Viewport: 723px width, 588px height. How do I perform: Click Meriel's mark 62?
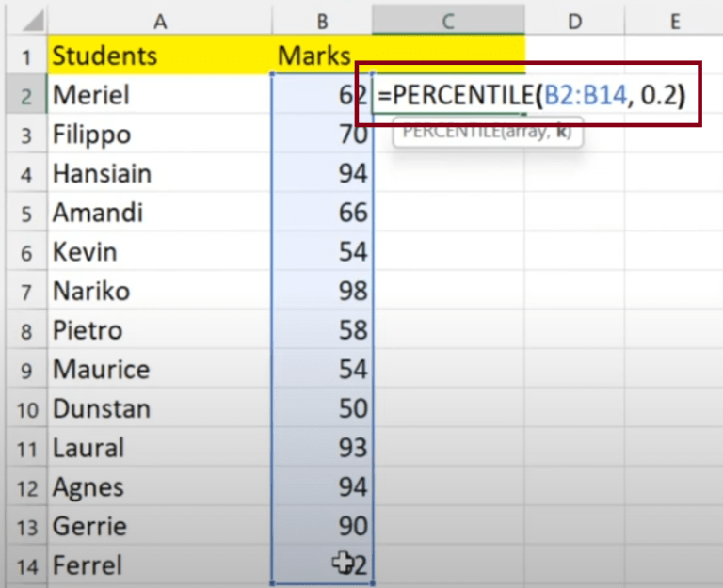pyautogui.click(x=322, y=94)
